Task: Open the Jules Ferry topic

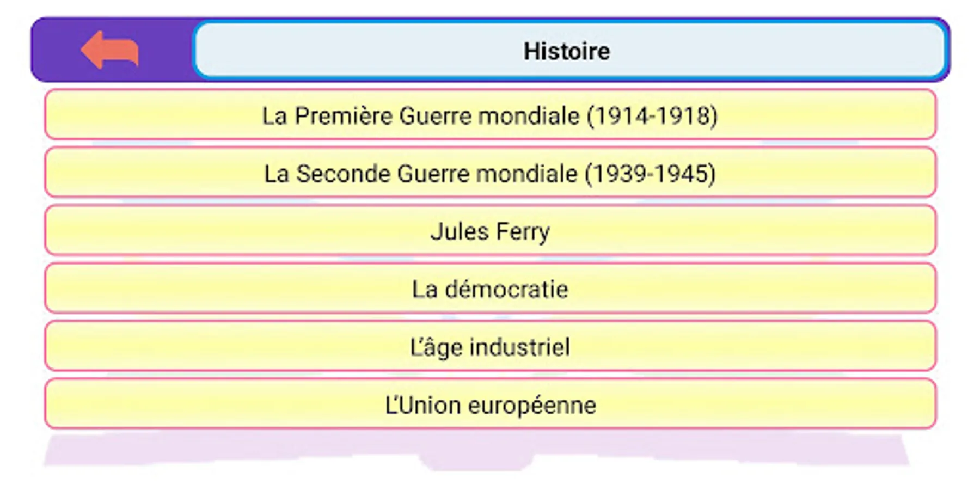Action: [x=490, y=231]
